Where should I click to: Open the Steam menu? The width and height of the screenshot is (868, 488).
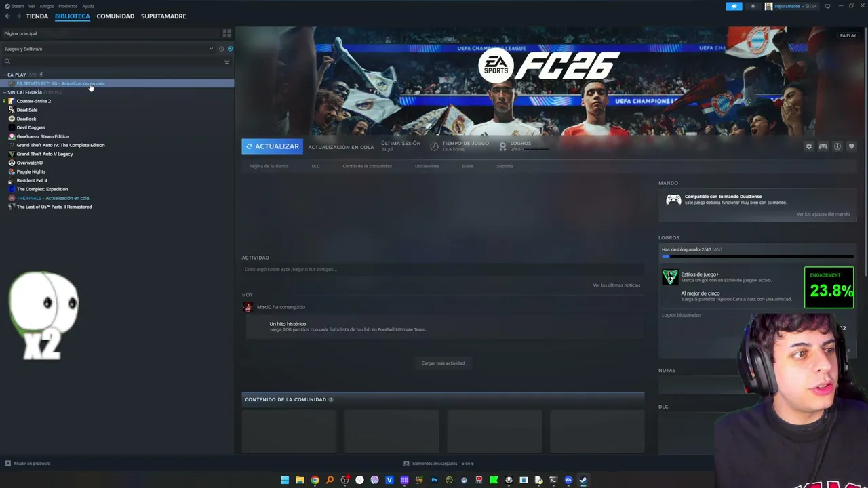(x=15, y=6)
